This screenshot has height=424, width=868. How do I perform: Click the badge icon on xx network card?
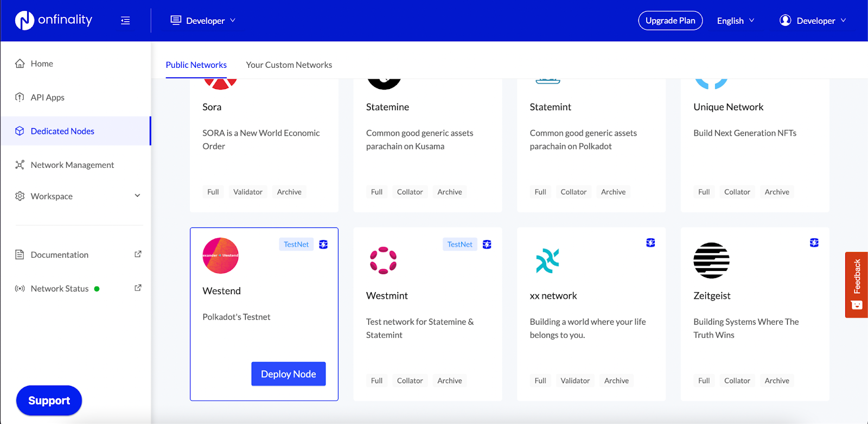[650, 243]
